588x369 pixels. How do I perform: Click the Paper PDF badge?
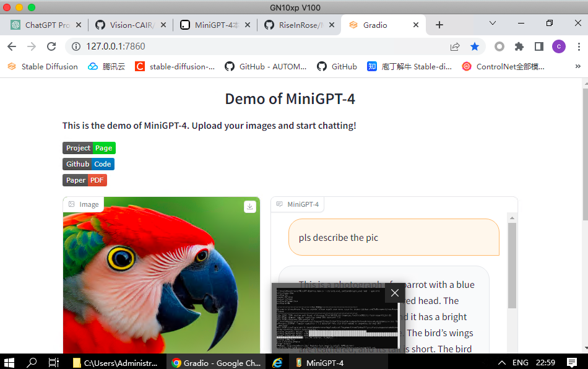[x=85, y=180]
